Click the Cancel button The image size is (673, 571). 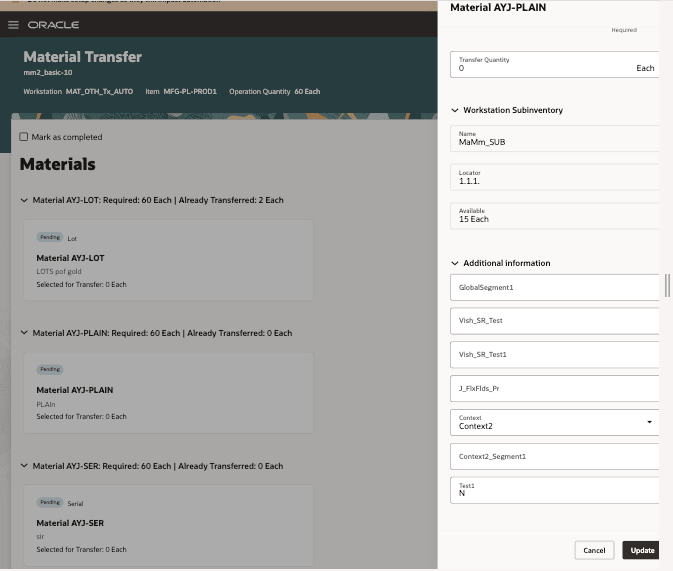594,550
